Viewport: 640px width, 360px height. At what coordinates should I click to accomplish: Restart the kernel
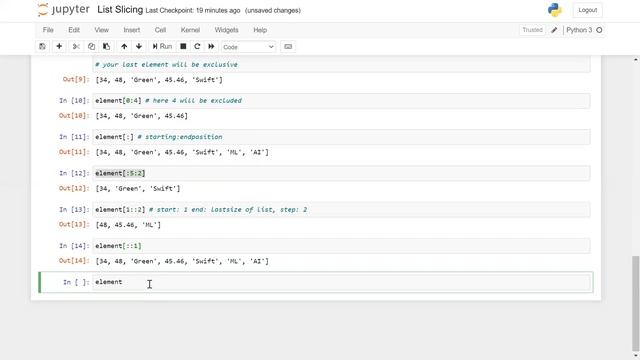pos(197,47)
